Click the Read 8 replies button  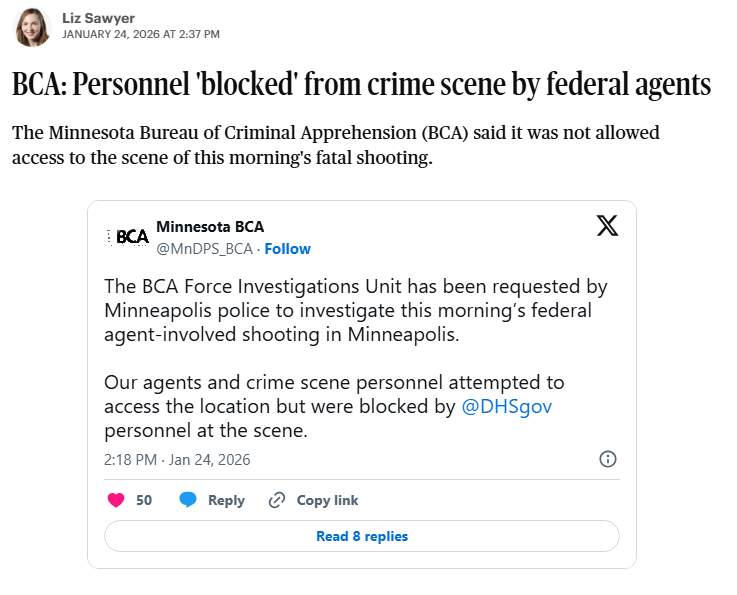click(361, 536)
